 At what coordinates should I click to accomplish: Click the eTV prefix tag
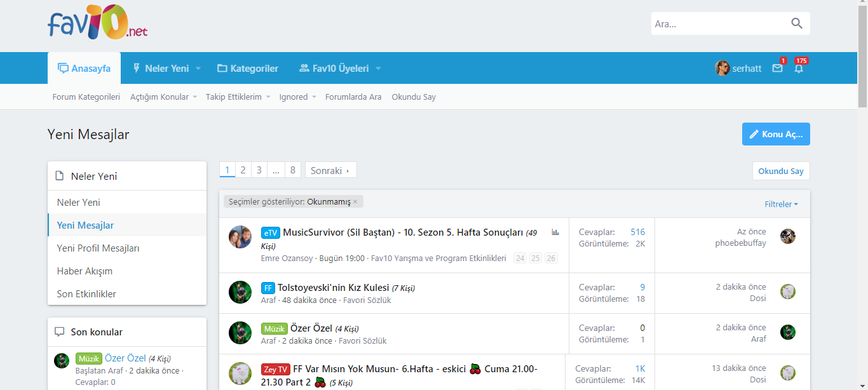coord(270,233)
